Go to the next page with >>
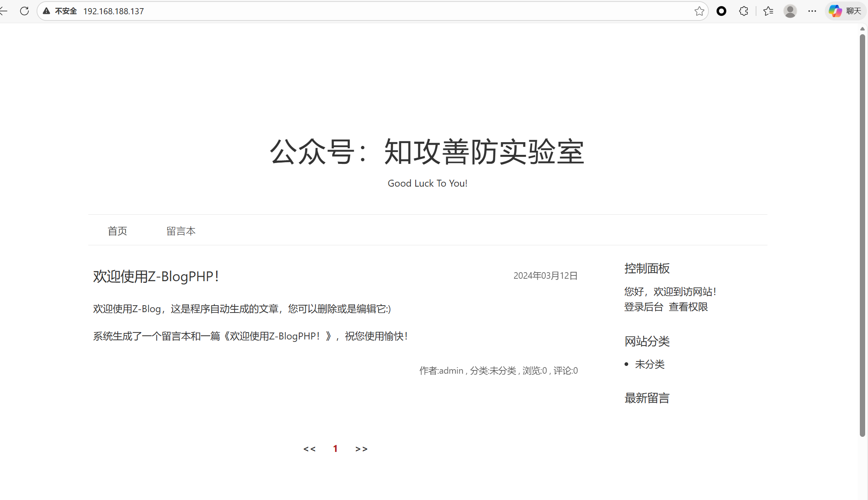868x500 pixels. [x=361, y=449]
